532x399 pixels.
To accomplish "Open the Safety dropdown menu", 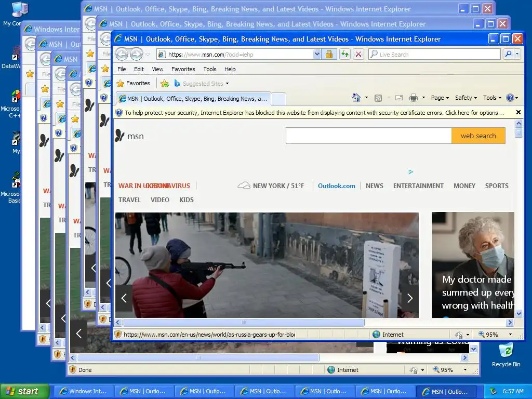I will pyautogui.click(x=466, y=98).
